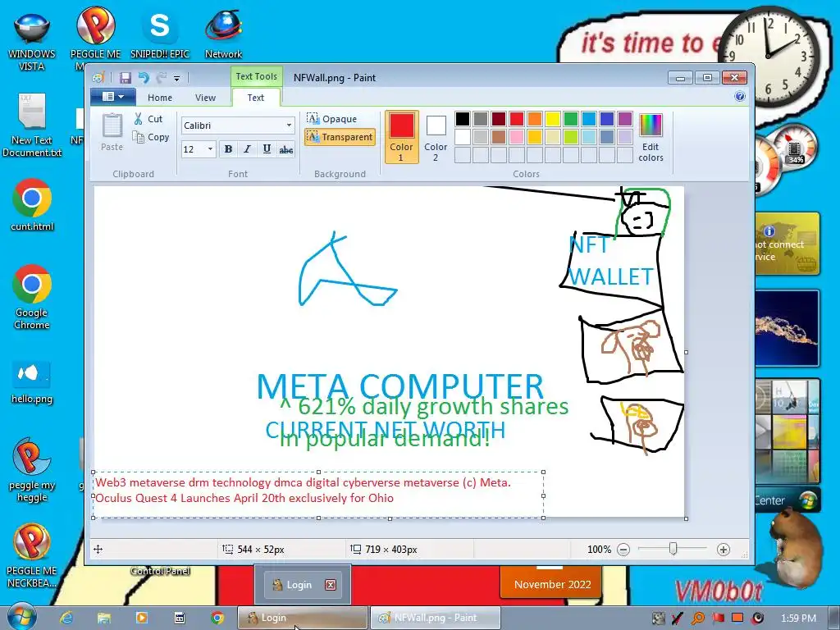
Task: Click the Paste clipboard button
Action: (112, 132)
